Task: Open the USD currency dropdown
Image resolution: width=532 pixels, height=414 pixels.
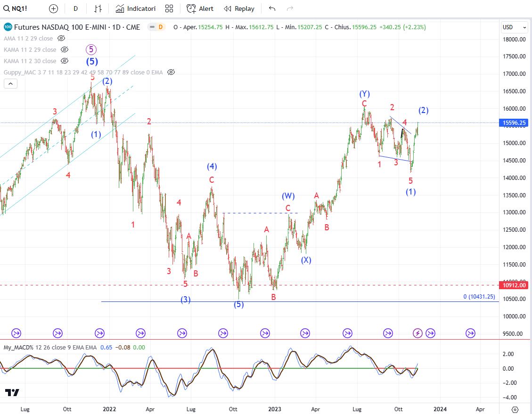Action: coord(515,27)
